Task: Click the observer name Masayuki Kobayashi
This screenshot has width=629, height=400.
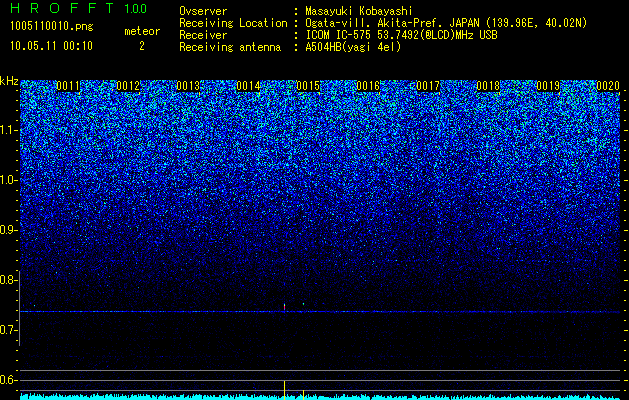Action: (x=359, y=12)
